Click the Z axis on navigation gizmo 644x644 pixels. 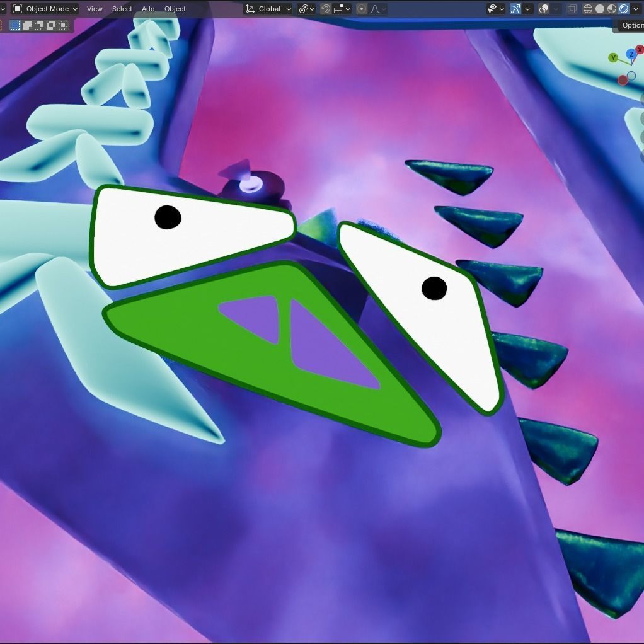coord(631,54)
